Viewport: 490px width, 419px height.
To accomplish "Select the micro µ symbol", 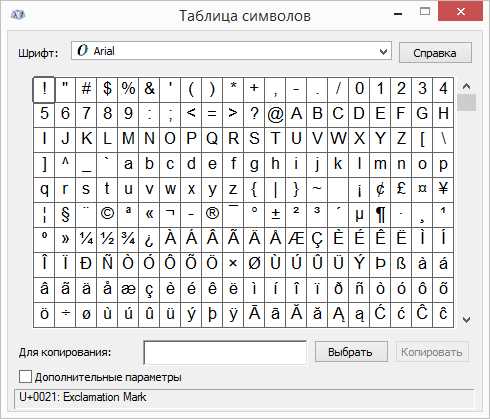I will tap(359, 215).
